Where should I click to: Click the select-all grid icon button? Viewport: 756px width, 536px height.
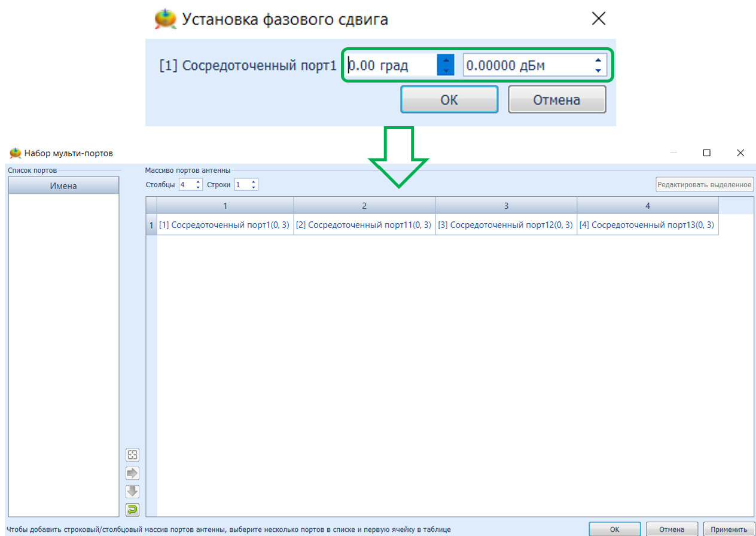pyautogui.click(x=132, y=455)
